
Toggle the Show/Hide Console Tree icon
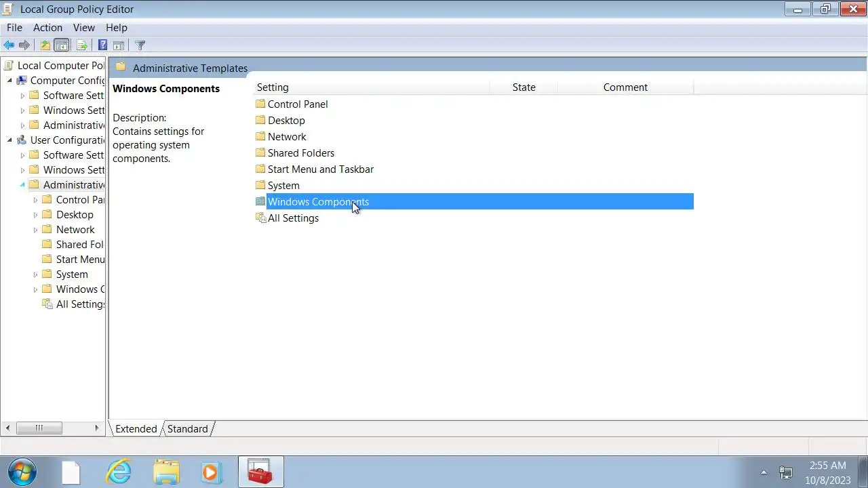tap(62, 45)
